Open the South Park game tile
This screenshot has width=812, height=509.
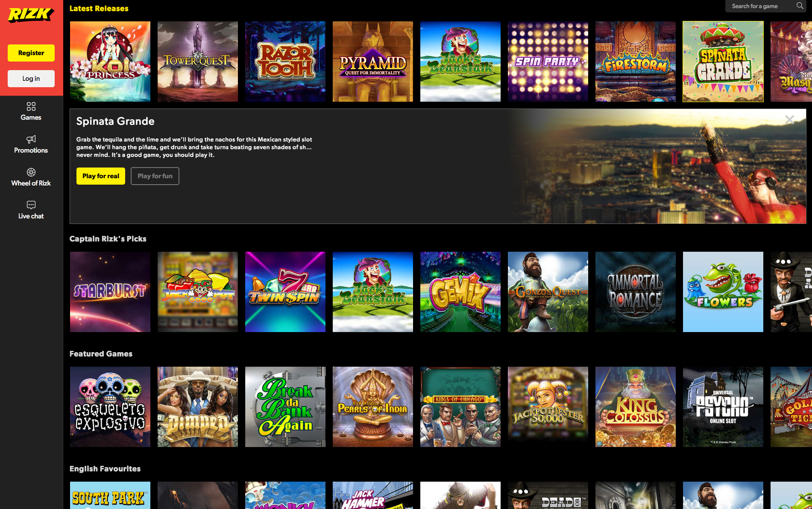point(110,495)
